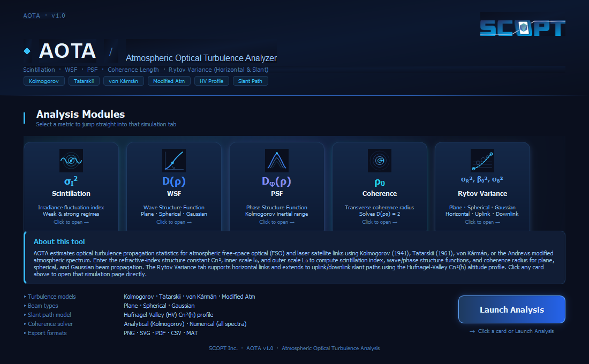Open the Scintillation module title
This screenshot has width=589, height=364.
coord(71,193)
